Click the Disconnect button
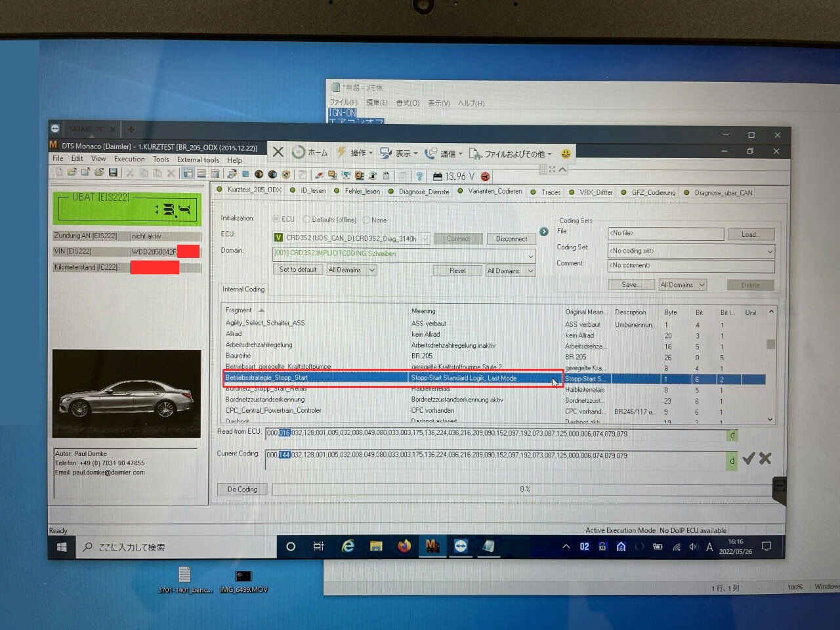 coord(511,239)
